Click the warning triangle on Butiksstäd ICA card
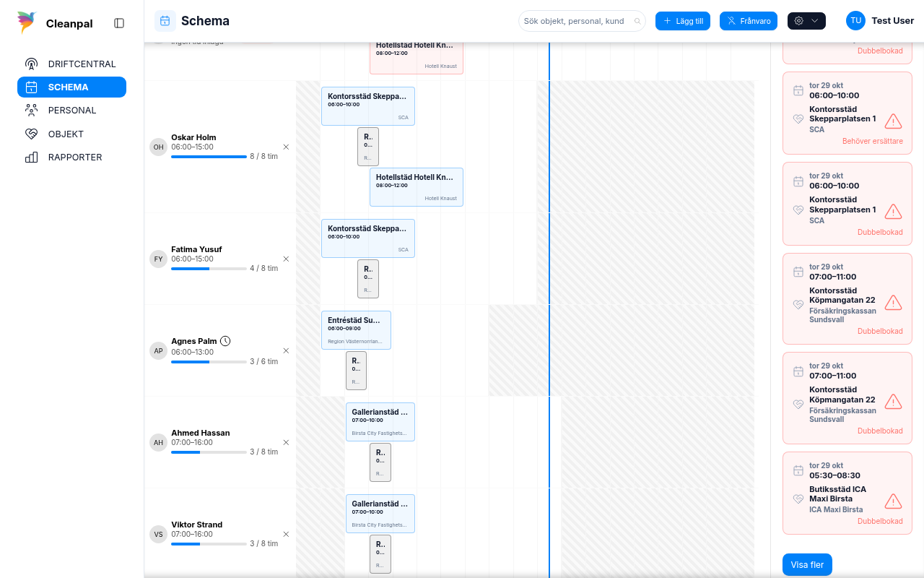Screen dimensions: 924x578 tap(893, 501)
